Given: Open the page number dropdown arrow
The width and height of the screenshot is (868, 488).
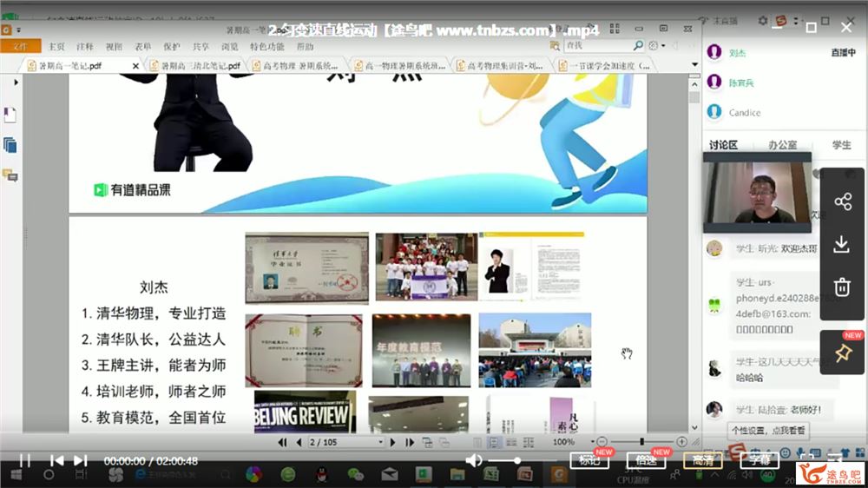Looking at the screenshot, I should pos(380,442).
